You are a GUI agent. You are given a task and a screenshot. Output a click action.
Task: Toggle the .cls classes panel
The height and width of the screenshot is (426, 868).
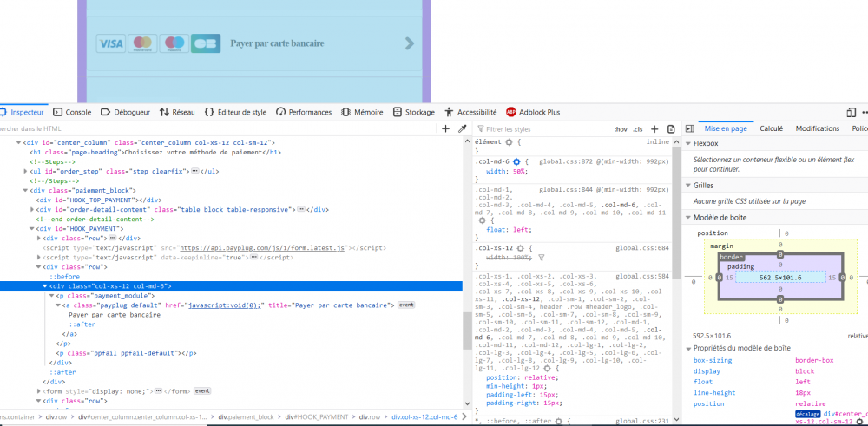click(x=638, y=129)
